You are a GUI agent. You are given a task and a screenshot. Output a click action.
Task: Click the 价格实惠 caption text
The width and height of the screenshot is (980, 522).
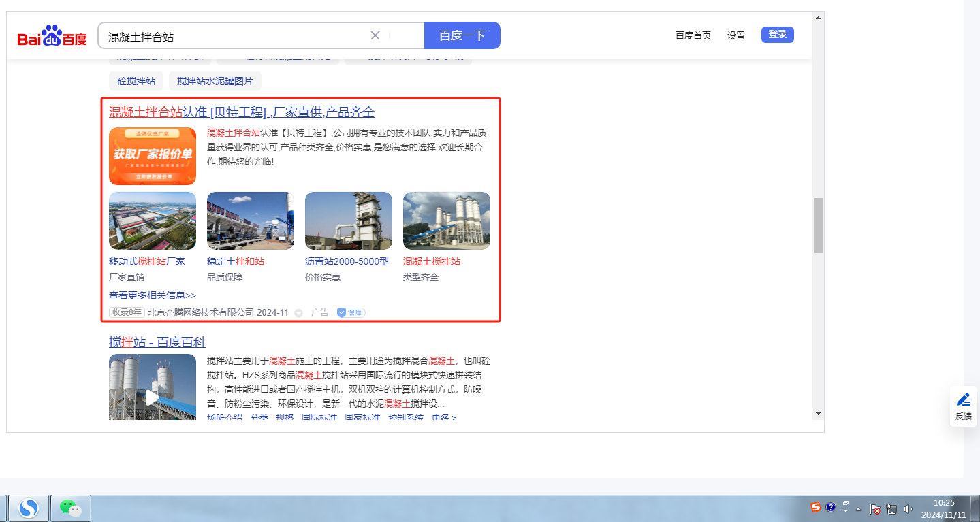pos(323,277)
